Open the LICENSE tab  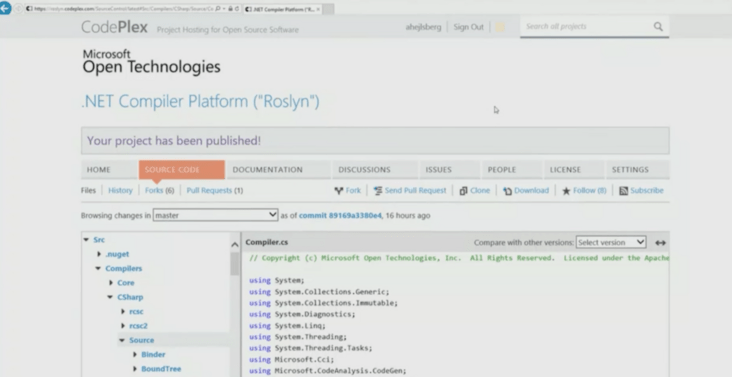[x=574, y=170]
